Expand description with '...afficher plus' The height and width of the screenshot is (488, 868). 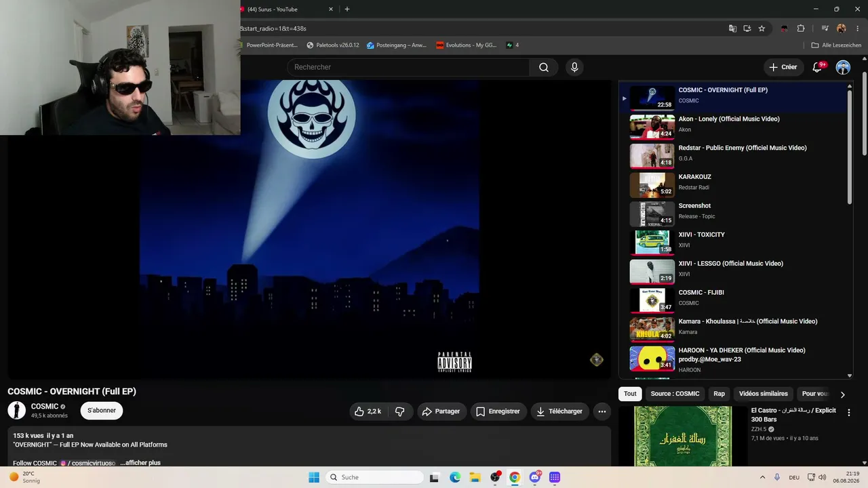pos(140,463)
